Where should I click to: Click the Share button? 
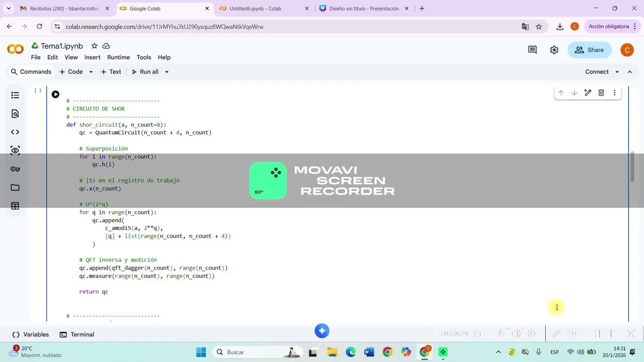(x=589, y=50)
